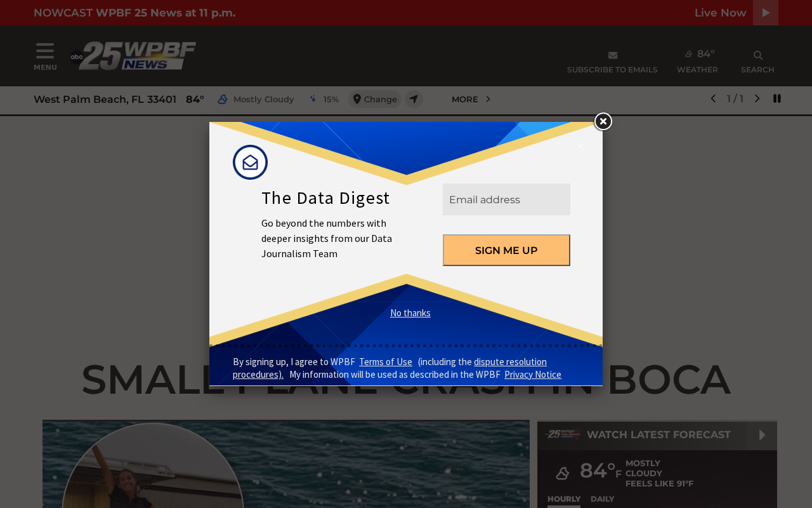Go to WPBF 25 News logo homepage

pos(133,56)
